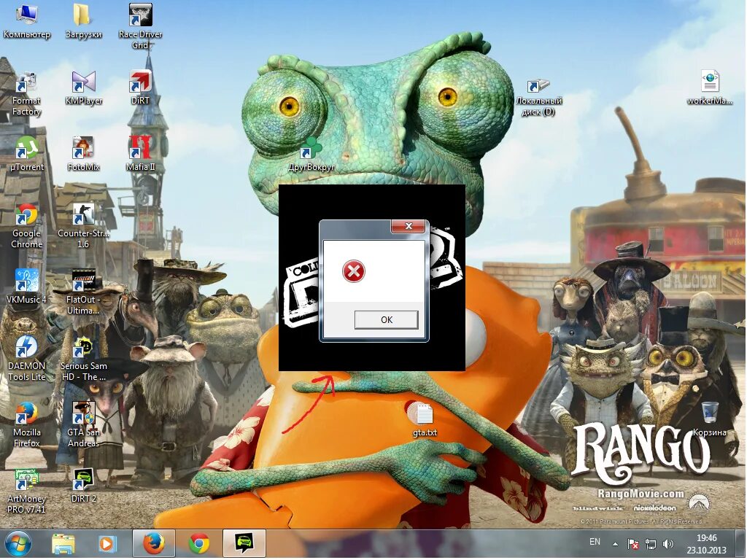Screen dimensions: 747x560
Task: Open ДругВокруг desktop shortcut
Action: (x=311, y=155)
